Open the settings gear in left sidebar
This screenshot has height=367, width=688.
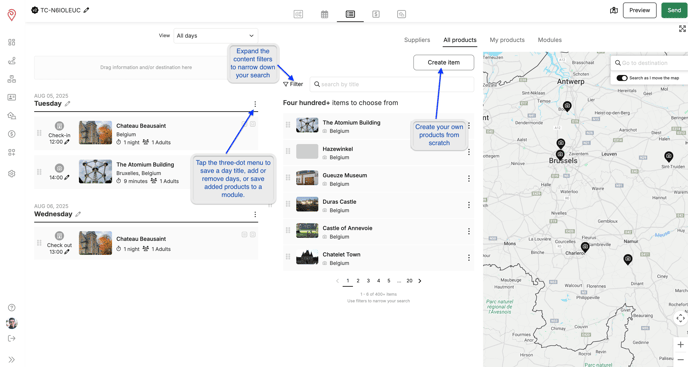pos(12,173)
